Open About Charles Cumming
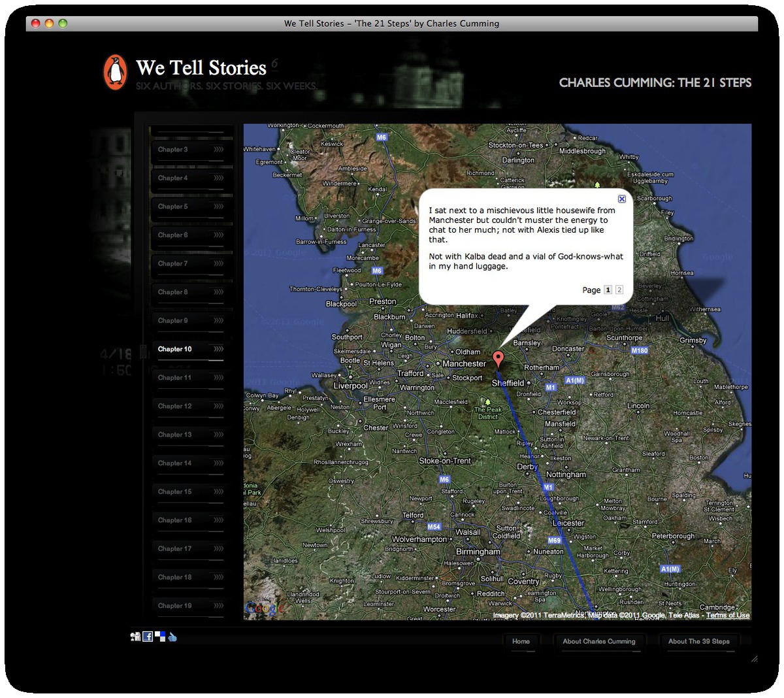Screen dimensions: 784x698 (x=599, y=641)
